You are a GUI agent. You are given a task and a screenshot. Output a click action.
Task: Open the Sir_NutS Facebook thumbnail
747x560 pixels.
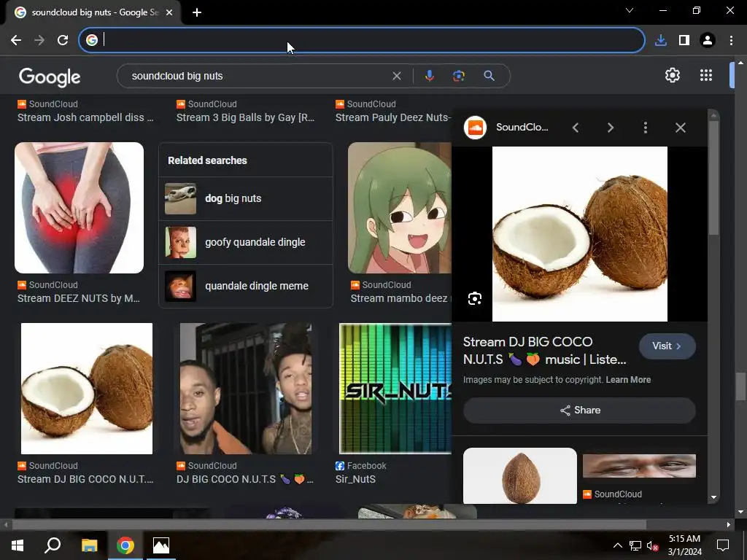[395, 389]
